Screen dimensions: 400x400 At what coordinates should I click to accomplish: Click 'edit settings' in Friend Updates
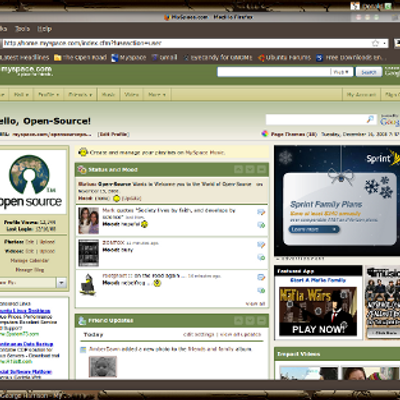coord(198,334)
